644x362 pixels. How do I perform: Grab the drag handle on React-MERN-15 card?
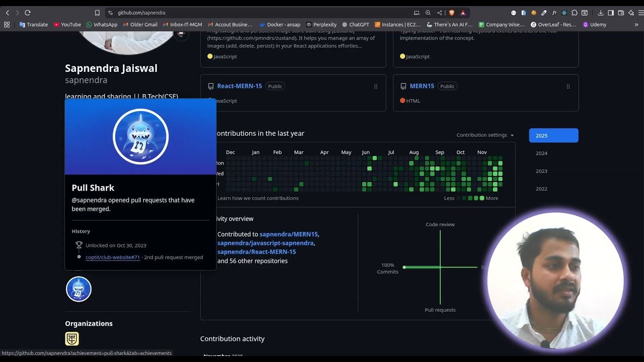coord(375,86)
